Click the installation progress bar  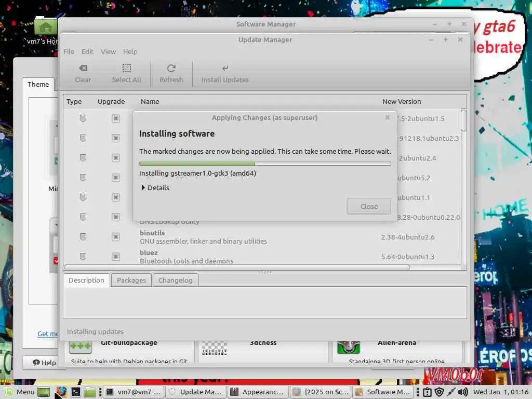265,164
